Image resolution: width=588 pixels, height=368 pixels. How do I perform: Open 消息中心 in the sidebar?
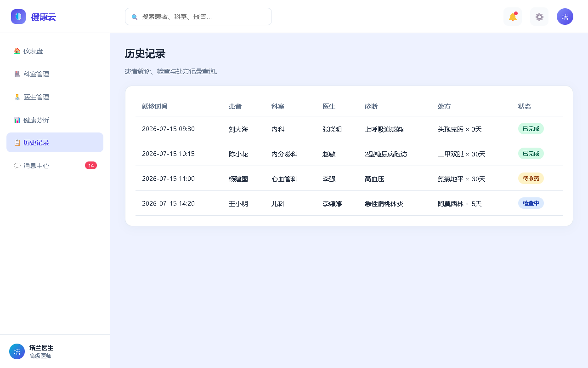click(55, 166)
